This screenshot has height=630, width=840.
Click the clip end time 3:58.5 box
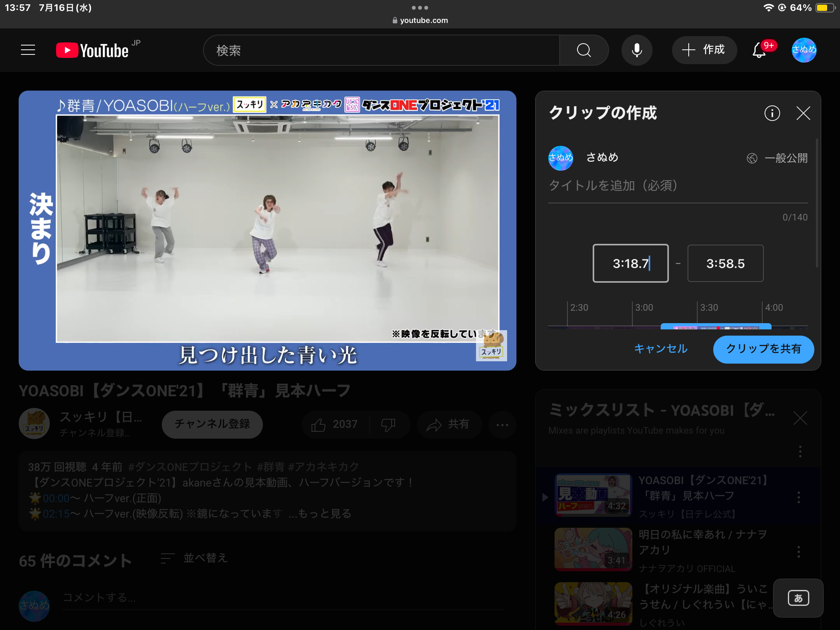point(725,264)
